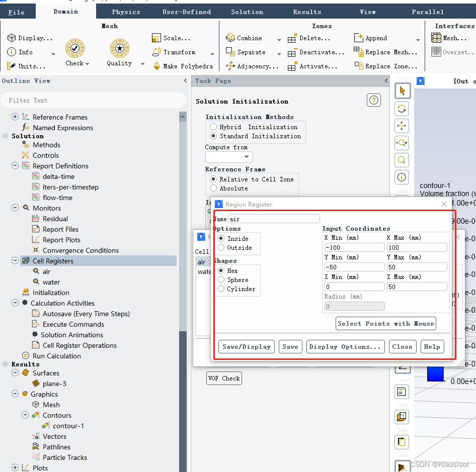Click the rotate view tool icon
476x472 pixels.
tap(402, 109)
